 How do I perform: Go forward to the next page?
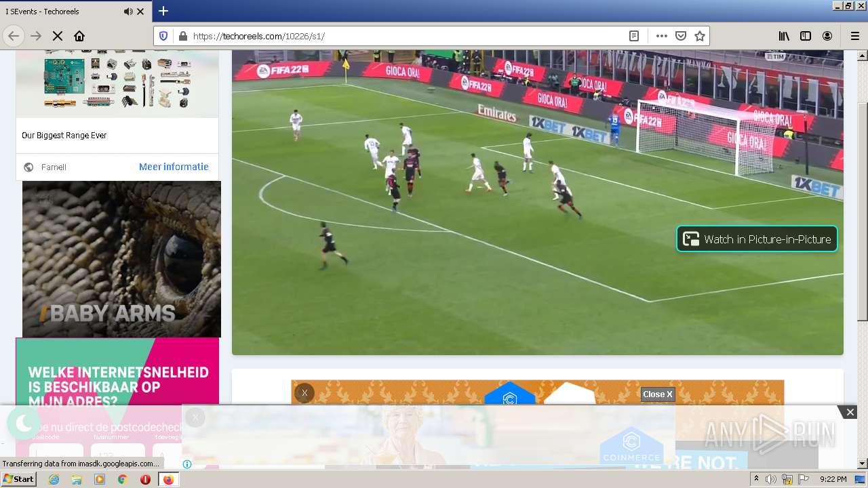click(x=36, y=36)
